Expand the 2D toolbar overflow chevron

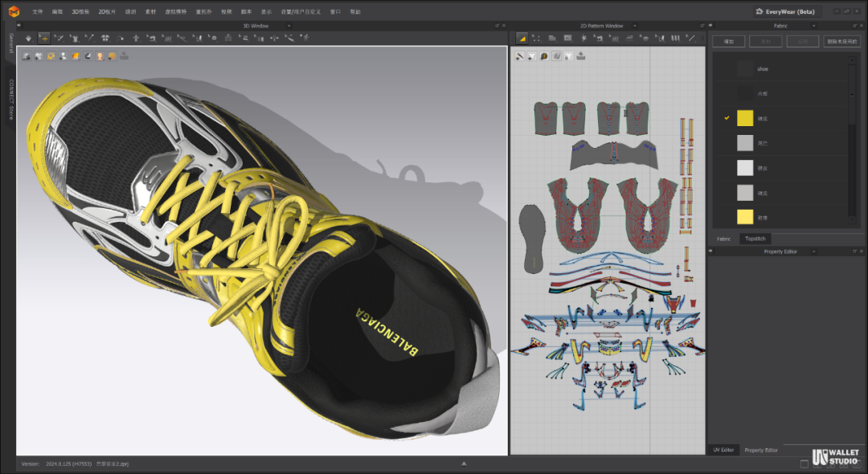[702, 39]
